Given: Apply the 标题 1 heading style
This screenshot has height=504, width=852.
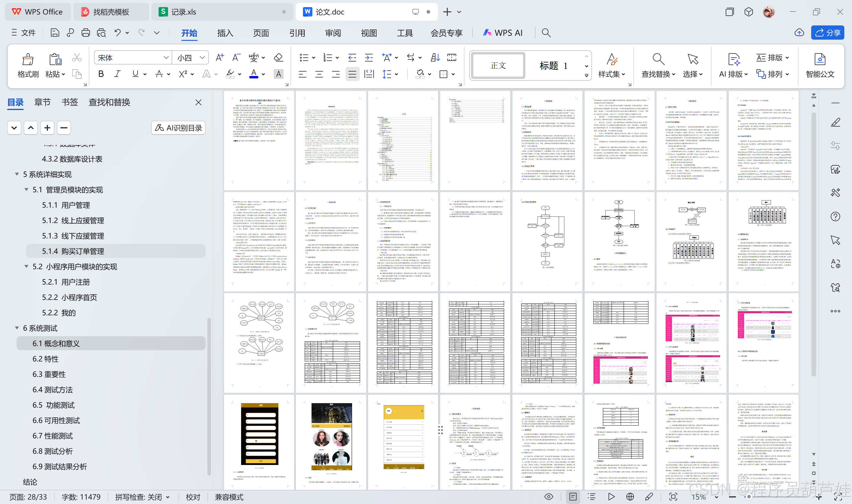Looking at the screenshot, I should point(554,66).
